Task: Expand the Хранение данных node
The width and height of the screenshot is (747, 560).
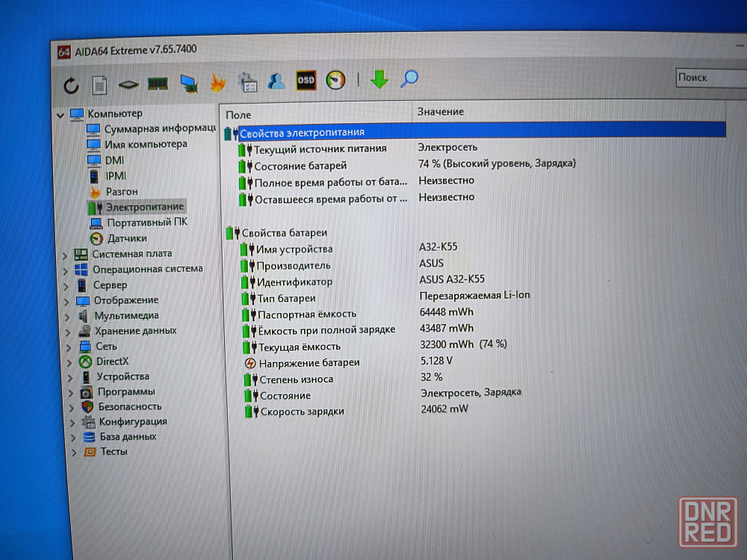Action: 68,332
